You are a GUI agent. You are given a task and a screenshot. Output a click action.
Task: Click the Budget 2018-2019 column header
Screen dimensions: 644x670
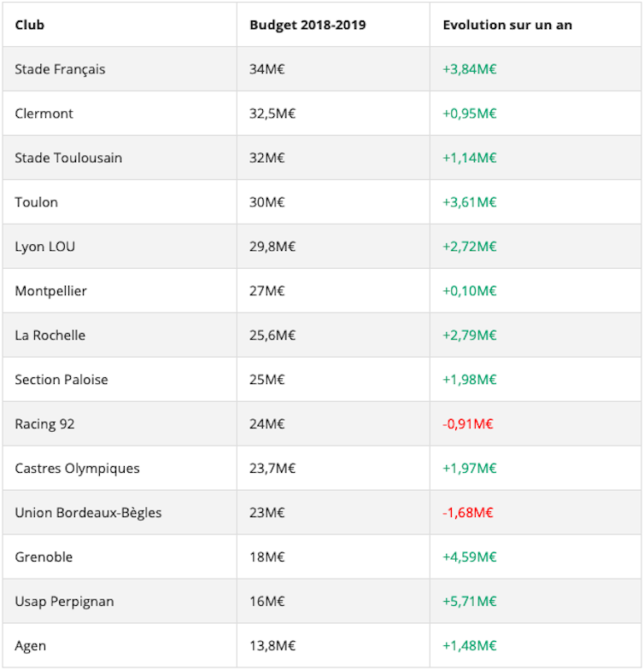click(307, 25)
